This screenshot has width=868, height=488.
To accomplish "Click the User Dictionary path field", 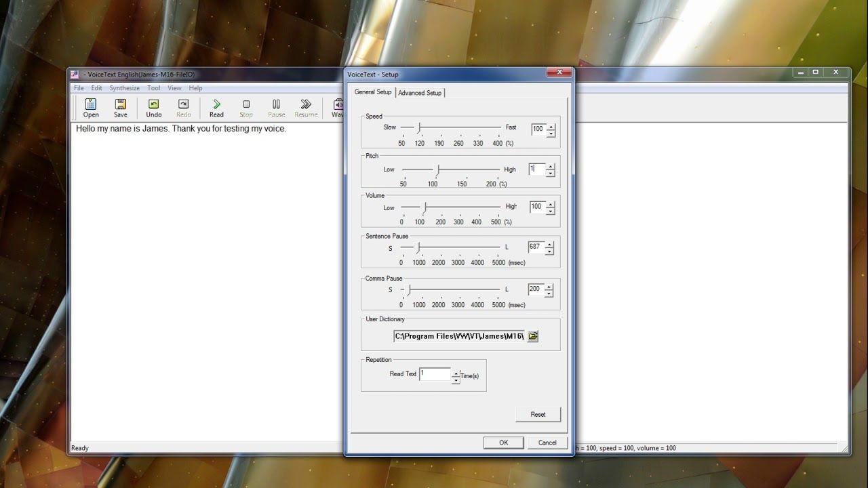I will tap(459, 336).
